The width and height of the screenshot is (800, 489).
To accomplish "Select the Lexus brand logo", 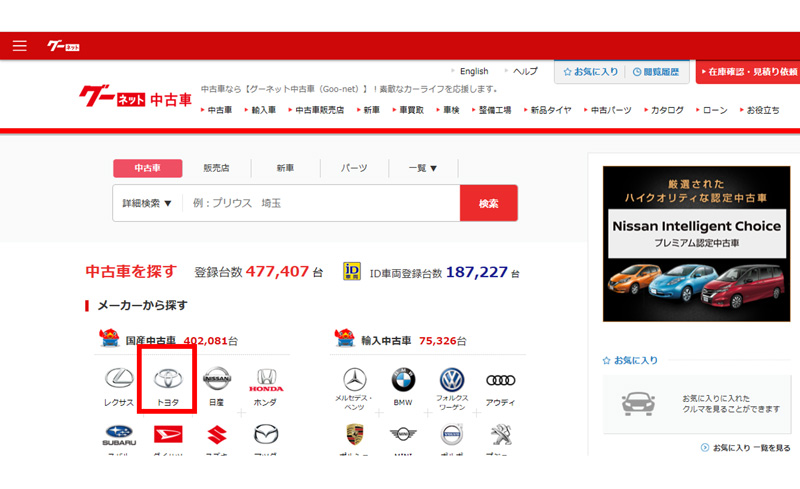I will click(119, 378).
